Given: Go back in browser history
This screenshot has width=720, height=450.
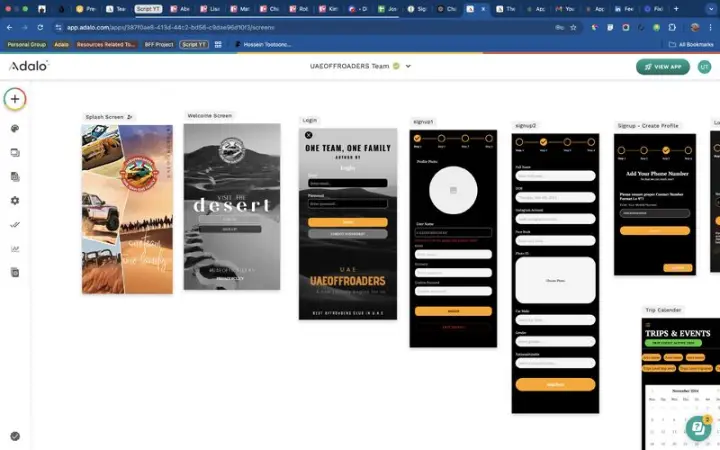Looking at the screenshot, I should 9,28.
